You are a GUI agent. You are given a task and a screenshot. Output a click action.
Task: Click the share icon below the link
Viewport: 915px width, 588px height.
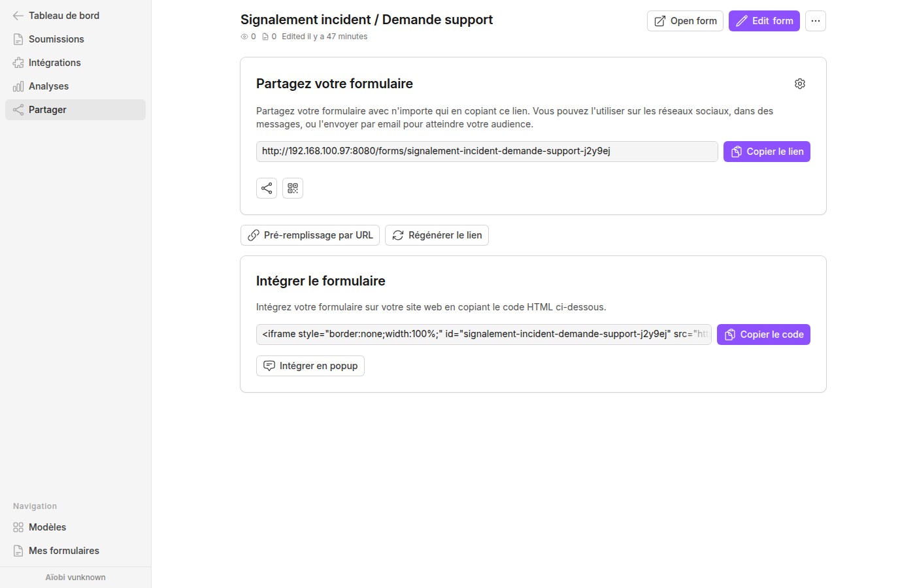[x=267, y=188]
